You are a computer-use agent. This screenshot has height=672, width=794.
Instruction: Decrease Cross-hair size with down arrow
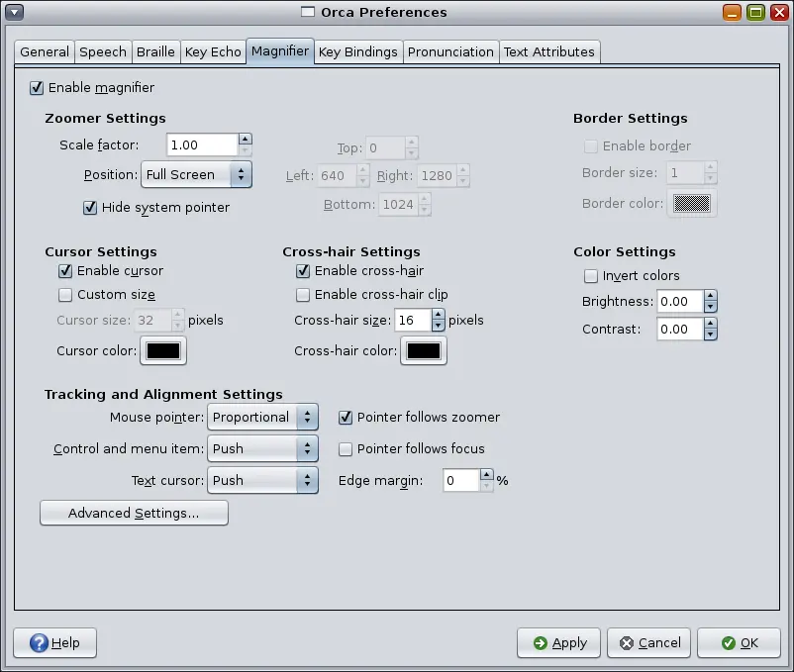(438, 326)
